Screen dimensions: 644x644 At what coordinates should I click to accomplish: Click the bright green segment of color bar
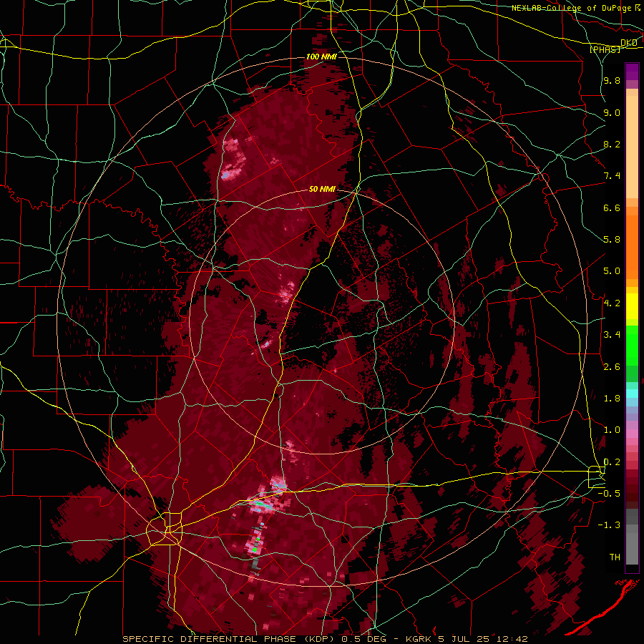pos(632,346)
